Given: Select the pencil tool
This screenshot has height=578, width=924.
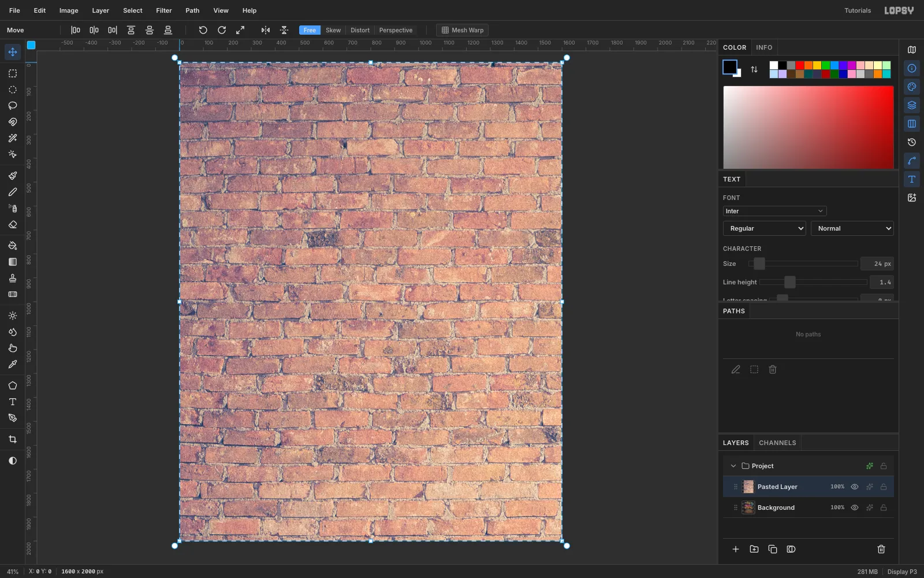Looking at the screenshot, I should coord(13,192).
